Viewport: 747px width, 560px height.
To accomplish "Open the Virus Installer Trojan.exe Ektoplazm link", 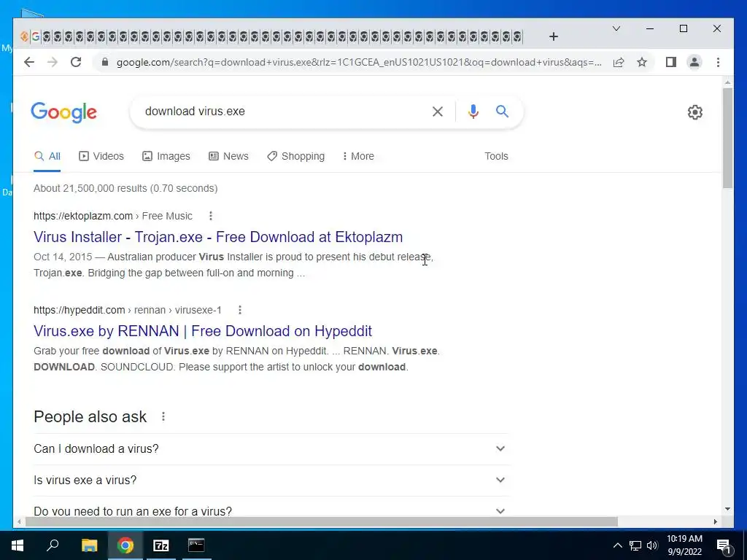I will click(218, 237).
